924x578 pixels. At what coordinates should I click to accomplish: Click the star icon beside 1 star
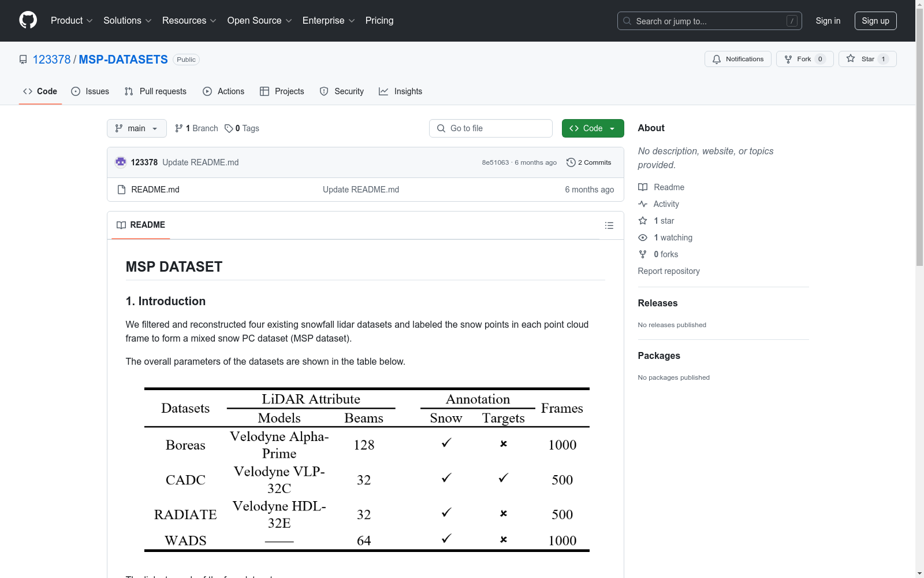click(x=643, y=221)
